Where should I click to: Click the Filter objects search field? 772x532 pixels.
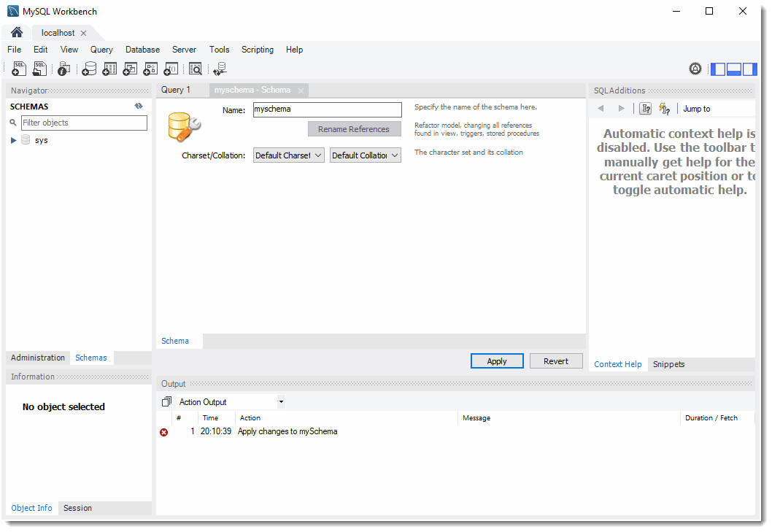84,123
